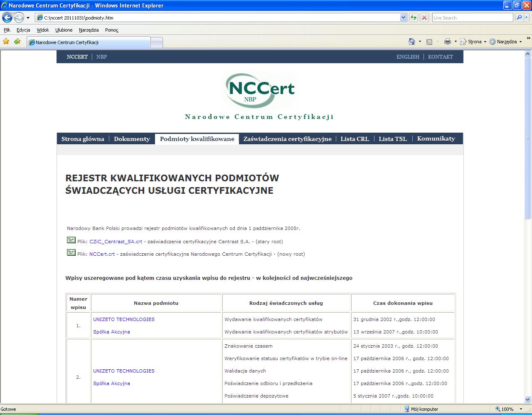532x415 pixels.
Task: Click the Znakowanie czasem service text
Action: (x=249, y=346)
